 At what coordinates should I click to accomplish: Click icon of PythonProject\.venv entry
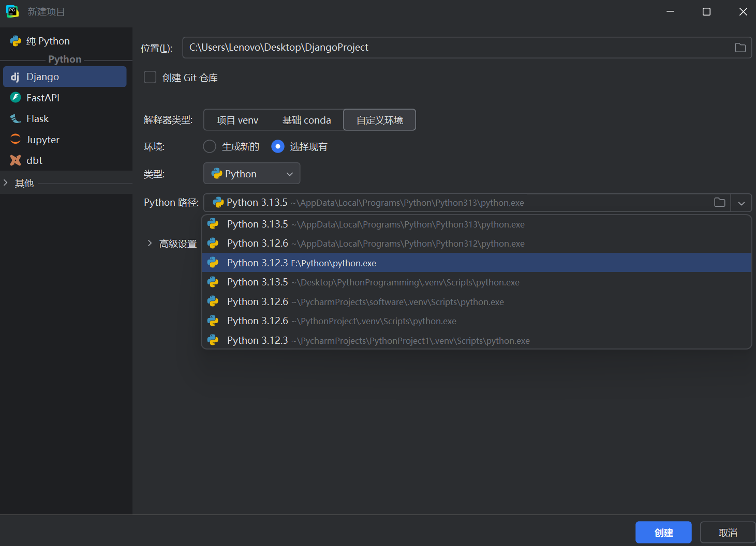tap(213, 321)
